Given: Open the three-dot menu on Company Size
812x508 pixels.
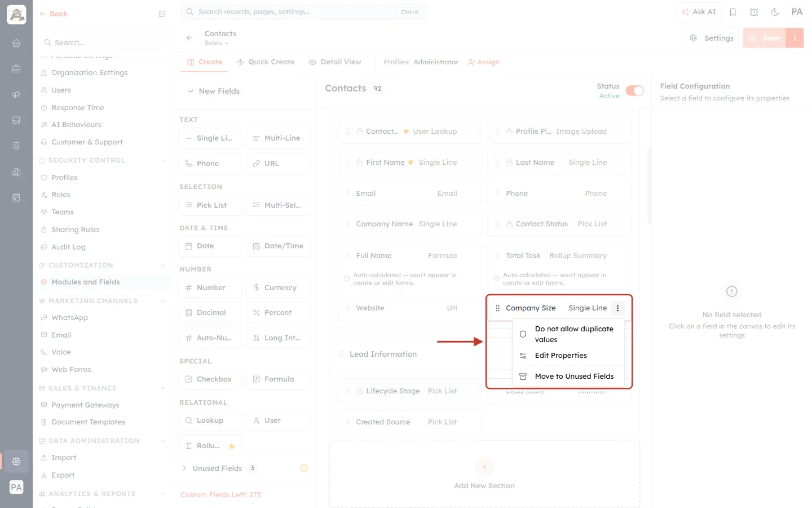Looking at the screenshot, I should (x=618, y=308).
